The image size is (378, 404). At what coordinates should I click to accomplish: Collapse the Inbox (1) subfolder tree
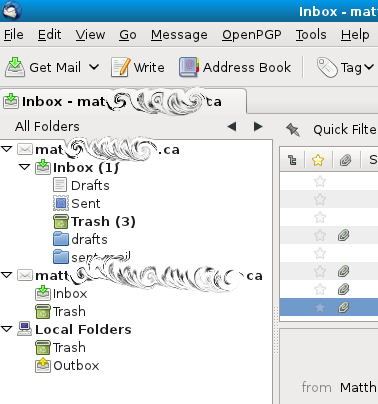pos(25,167)
